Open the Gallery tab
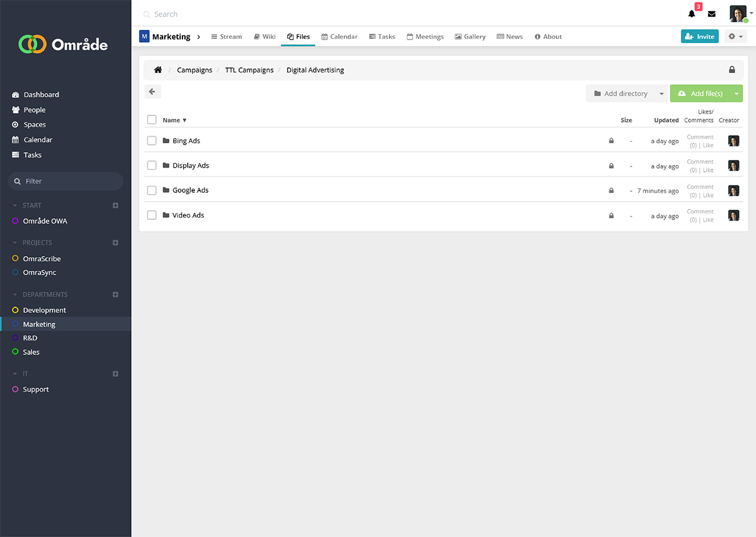The image size is (756, 537). [x=470, y=37]
